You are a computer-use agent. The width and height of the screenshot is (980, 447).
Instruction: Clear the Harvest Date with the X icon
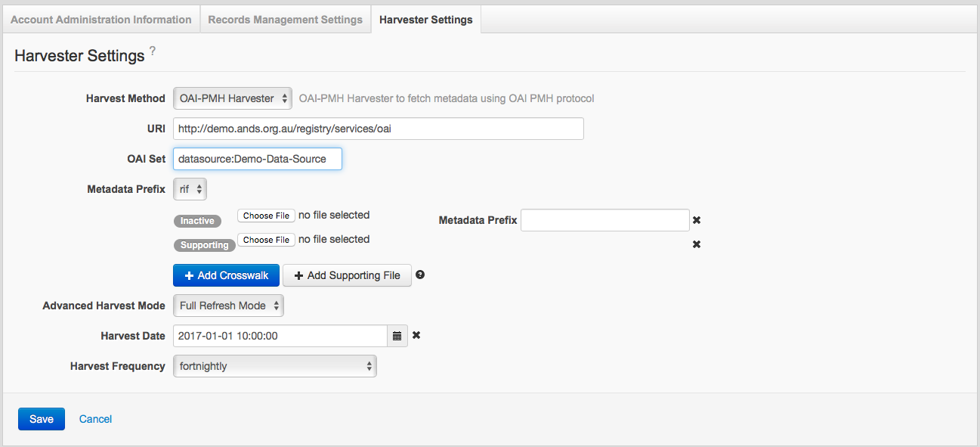coord(416,335)
